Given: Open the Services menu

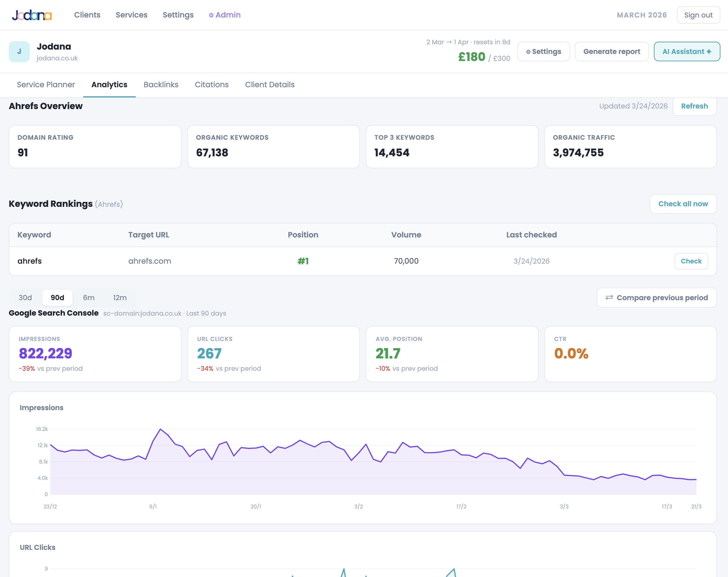Looking at the screenshot, I should 131,15.
